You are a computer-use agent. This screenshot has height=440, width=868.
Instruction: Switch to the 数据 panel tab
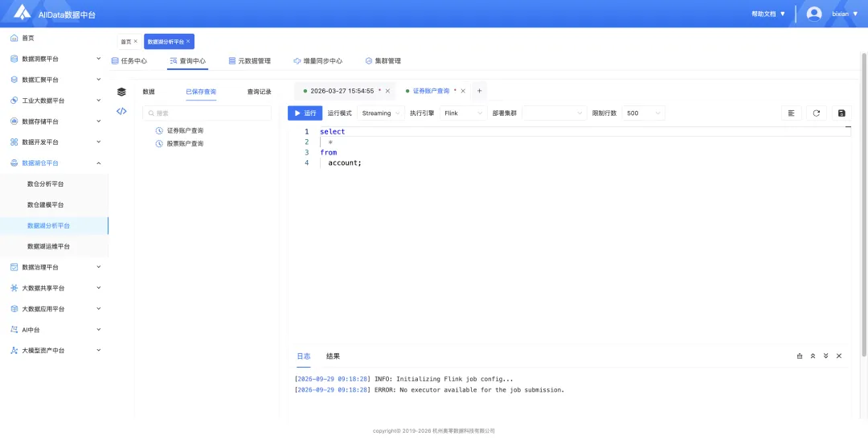click(x=149, y=92)
